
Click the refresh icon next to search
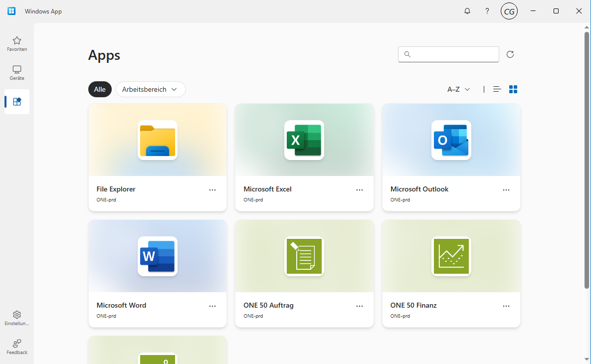tap(510, 54)
